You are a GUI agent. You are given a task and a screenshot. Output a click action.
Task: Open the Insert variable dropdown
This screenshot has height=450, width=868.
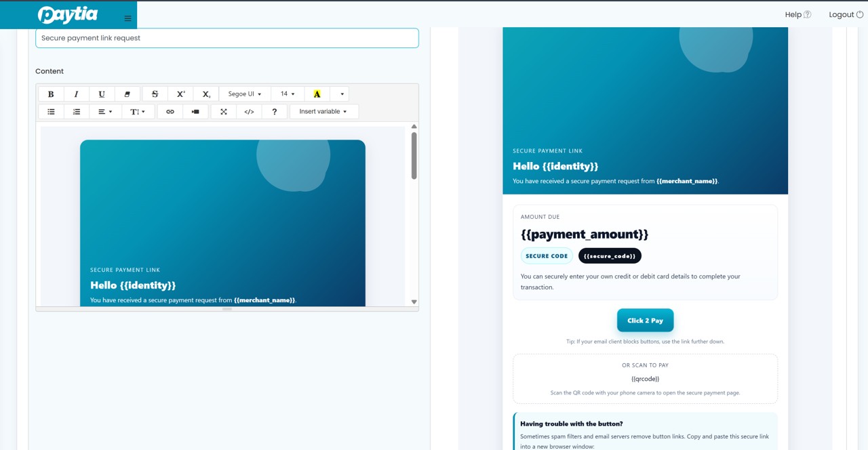pos(323,112)
